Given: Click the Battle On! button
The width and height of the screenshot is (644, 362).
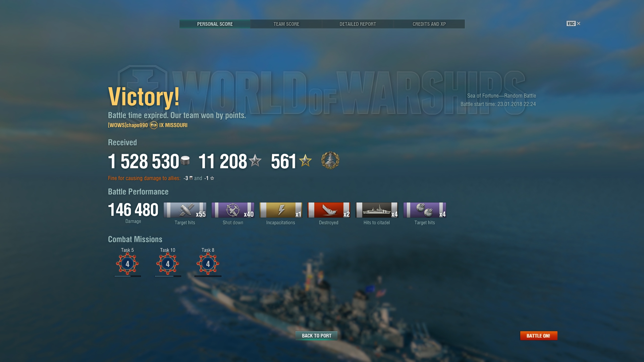Looking at the screenshot, I should [539, 336].
